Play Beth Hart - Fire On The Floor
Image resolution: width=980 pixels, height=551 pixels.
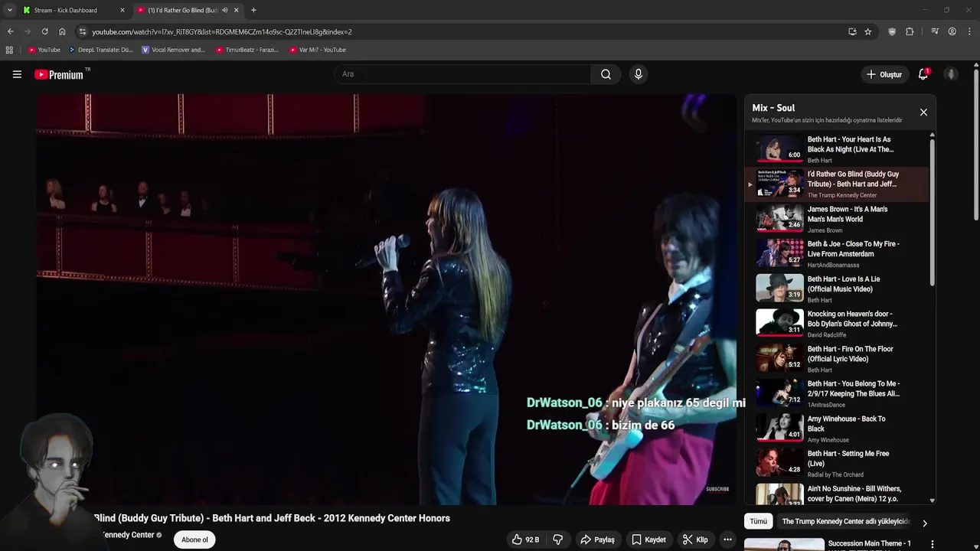838,359
